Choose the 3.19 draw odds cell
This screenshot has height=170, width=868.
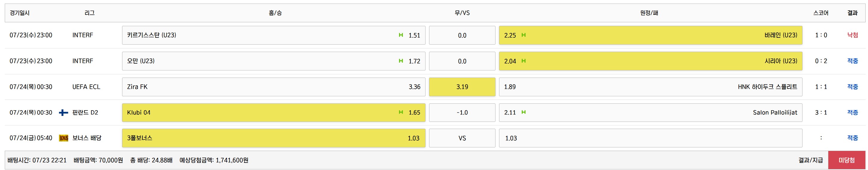462,87
